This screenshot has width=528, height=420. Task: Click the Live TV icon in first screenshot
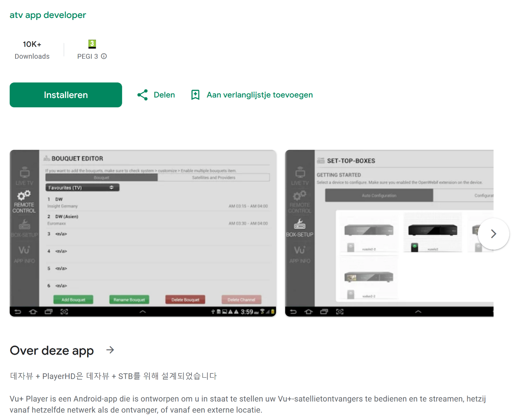25,173
